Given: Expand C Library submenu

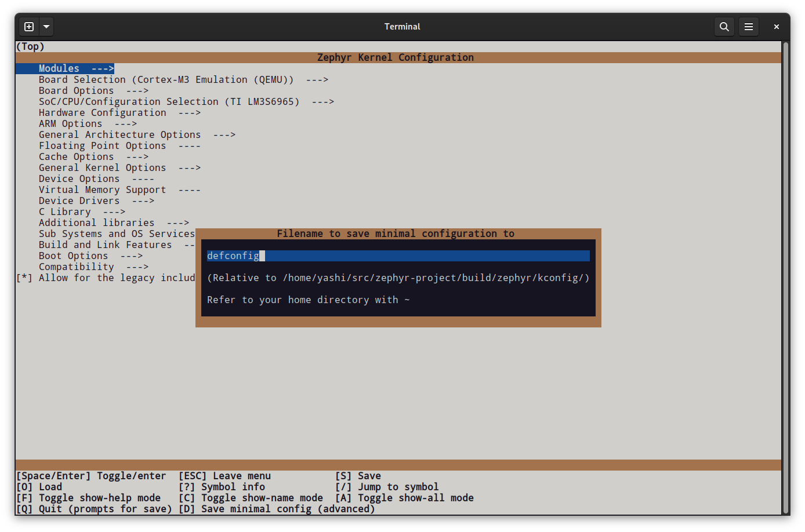Looking at the screenshot, I should [82, 212].
